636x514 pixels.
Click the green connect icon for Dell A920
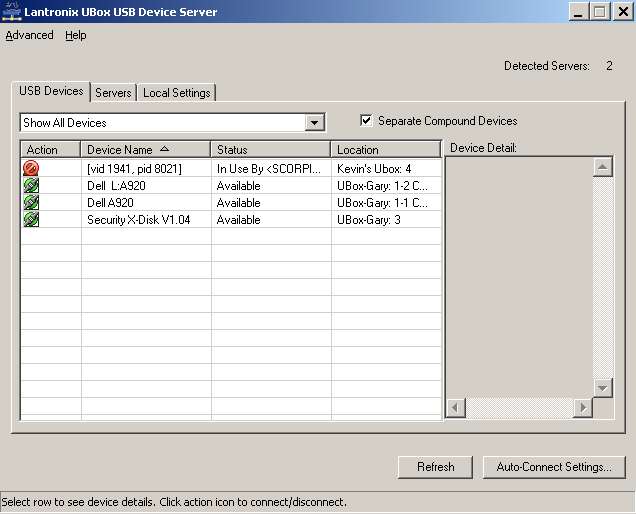point(31,203)
